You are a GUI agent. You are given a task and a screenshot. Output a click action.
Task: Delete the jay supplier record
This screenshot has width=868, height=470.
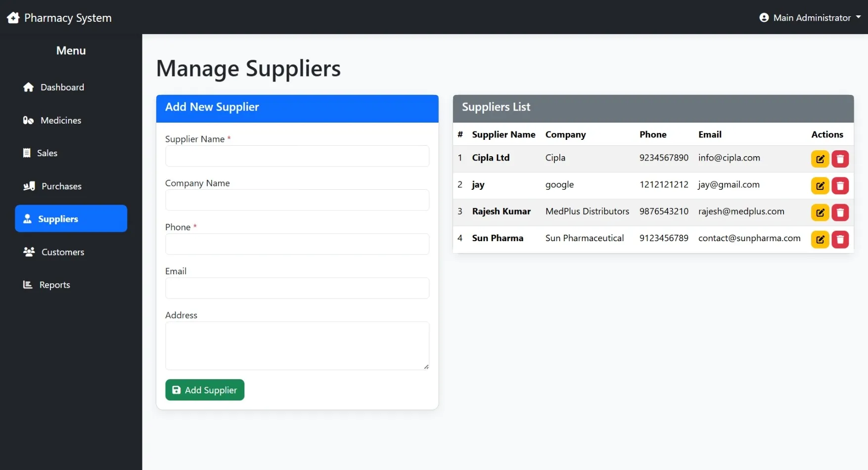(x=840, y=185)
